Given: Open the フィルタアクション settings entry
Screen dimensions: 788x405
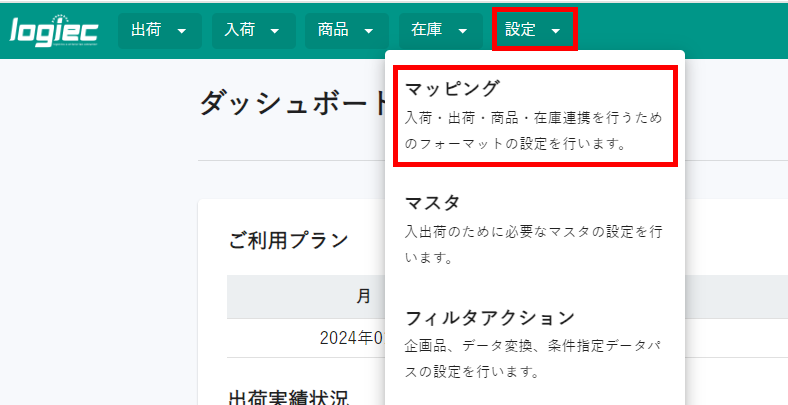Looking at the screenshot, I should pos(490,318).
